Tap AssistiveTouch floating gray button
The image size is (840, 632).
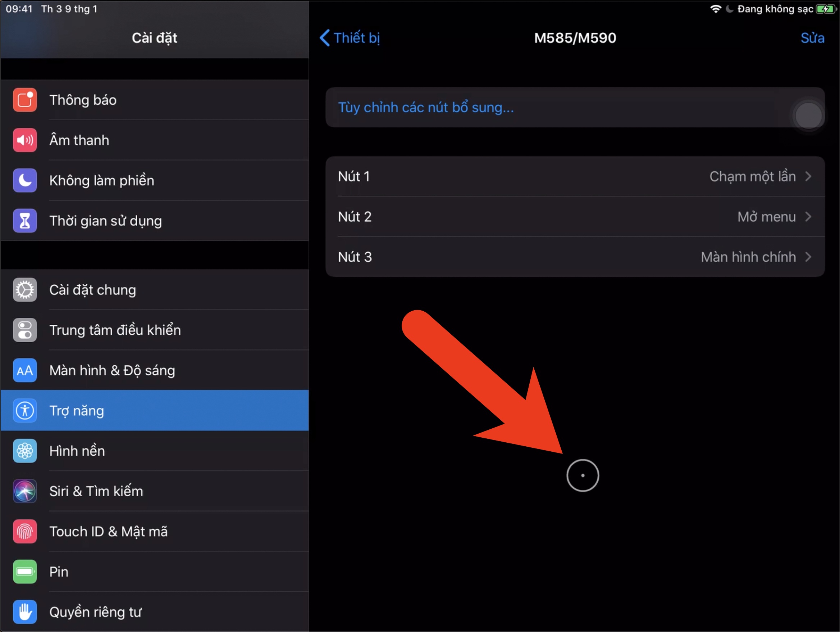(x=809, y=116)
